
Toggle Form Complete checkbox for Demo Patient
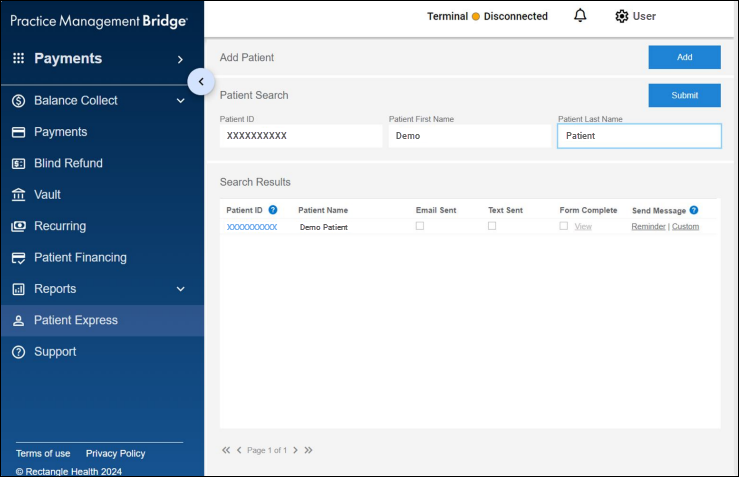point(564,226)
